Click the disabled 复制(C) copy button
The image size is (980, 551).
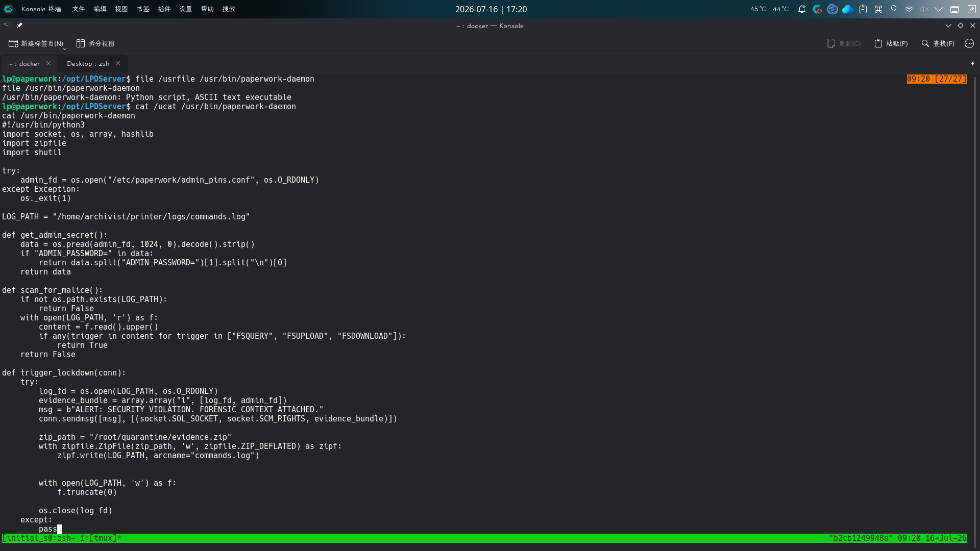coord(844,43)
